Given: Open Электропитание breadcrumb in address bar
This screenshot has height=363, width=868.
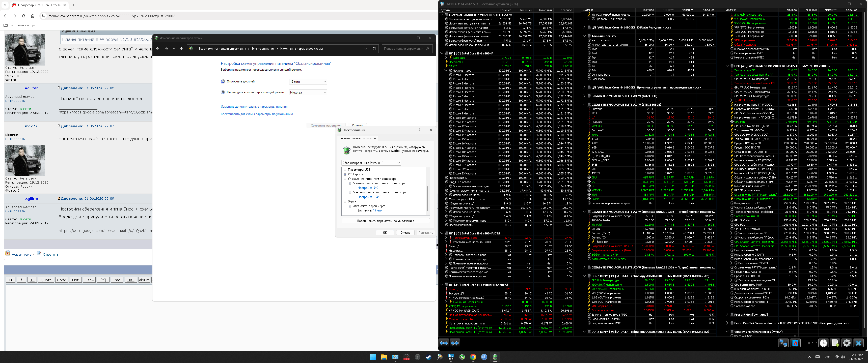Looking at the screenshot, I should pyautogui.click(x=263, y=48).
